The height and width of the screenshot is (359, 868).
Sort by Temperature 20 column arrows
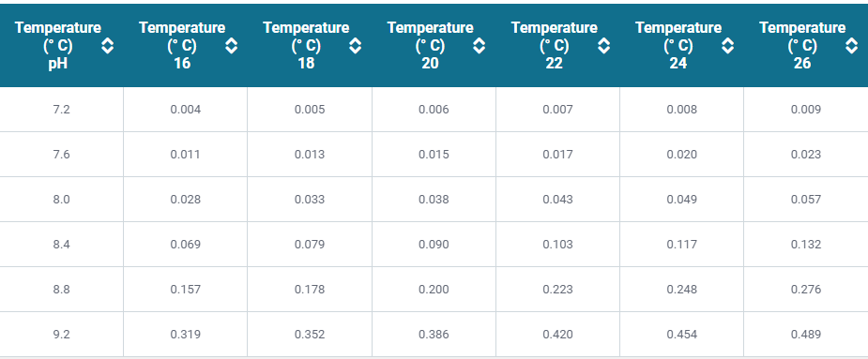[480, 46]
